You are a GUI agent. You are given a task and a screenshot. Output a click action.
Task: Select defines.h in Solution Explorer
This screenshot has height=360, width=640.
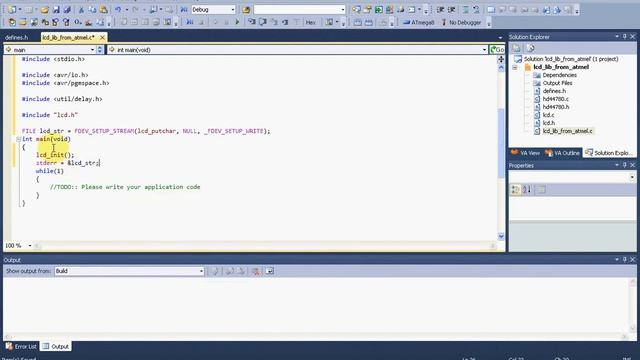coord(554,91)
